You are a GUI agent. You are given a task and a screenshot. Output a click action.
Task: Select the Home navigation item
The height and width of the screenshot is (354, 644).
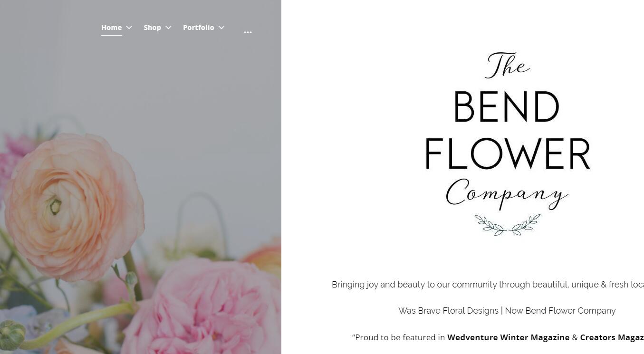pos(111,28)
